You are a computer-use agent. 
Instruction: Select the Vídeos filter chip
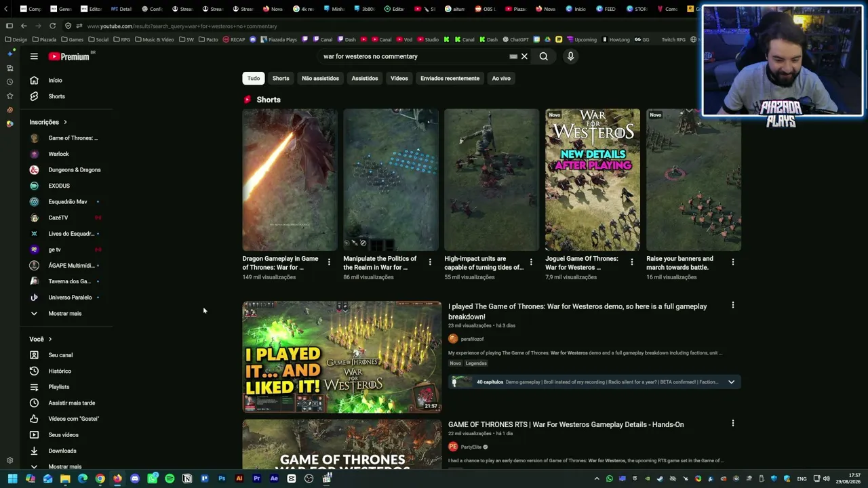point(399,78)
